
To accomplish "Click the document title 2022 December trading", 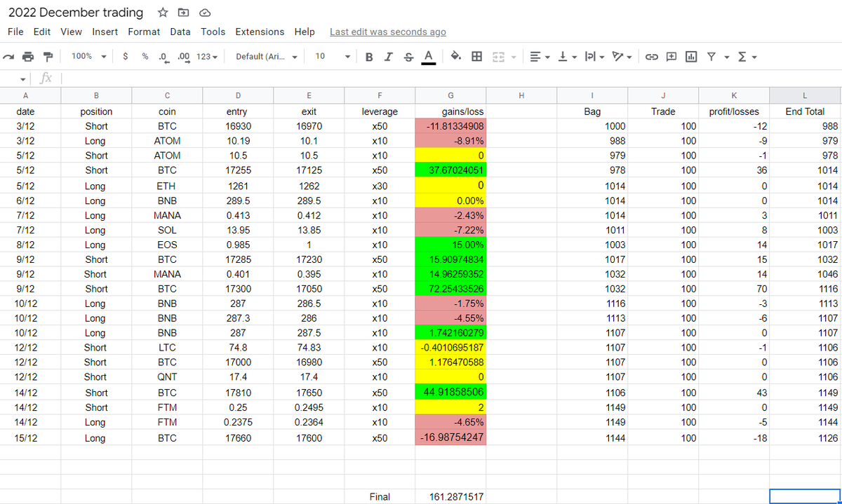I will (x=76, y=13).
